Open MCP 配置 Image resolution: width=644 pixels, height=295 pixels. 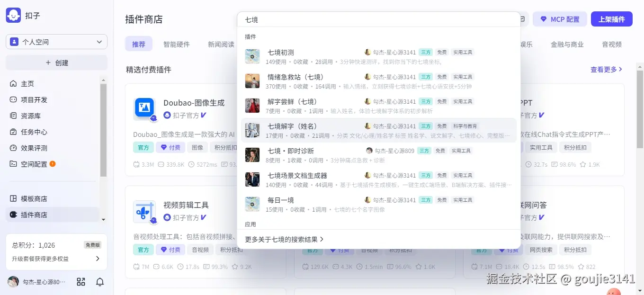click(560, 19)
